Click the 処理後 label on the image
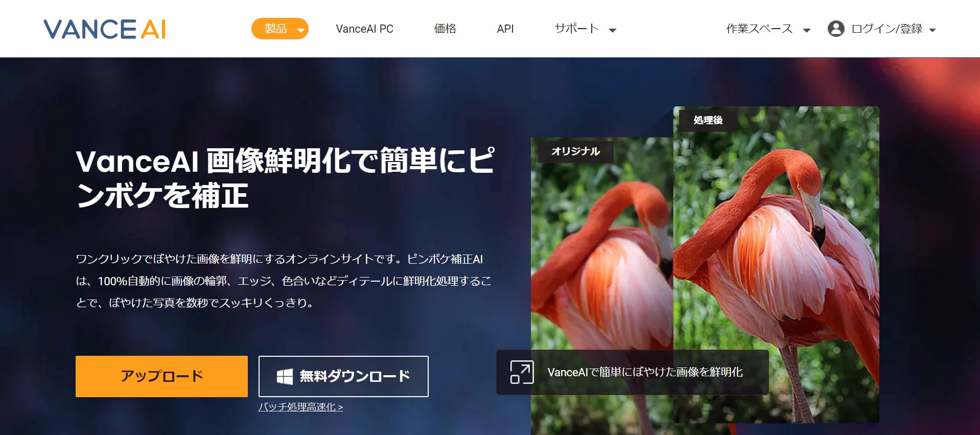This screenshot has width=980, height=435. point(708,120)
